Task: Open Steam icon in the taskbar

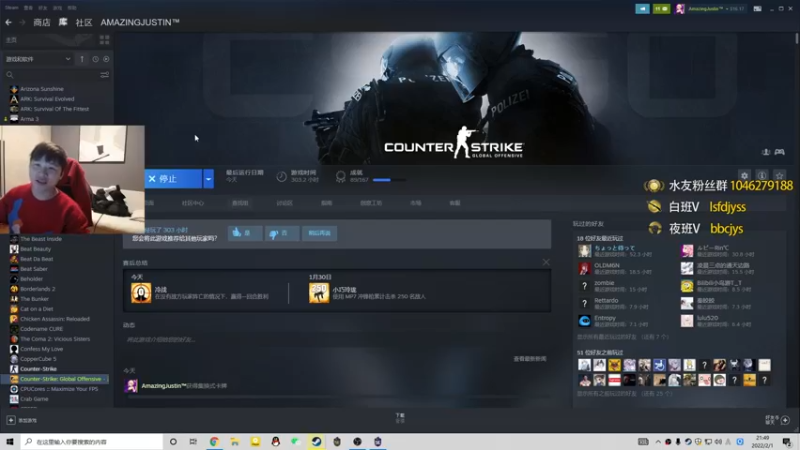Action: point(316,441)
